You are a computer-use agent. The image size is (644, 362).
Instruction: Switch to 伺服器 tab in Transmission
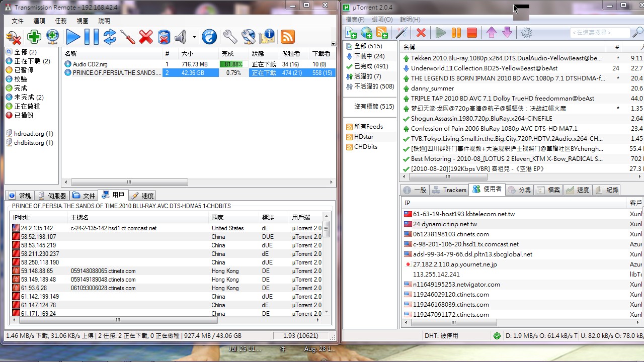tap(52, 196)
